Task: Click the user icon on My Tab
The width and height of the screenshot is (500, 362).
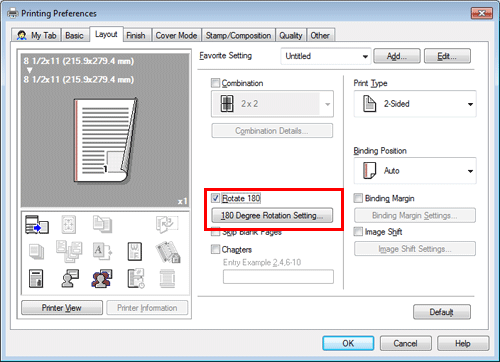Action: click(22, 35)
